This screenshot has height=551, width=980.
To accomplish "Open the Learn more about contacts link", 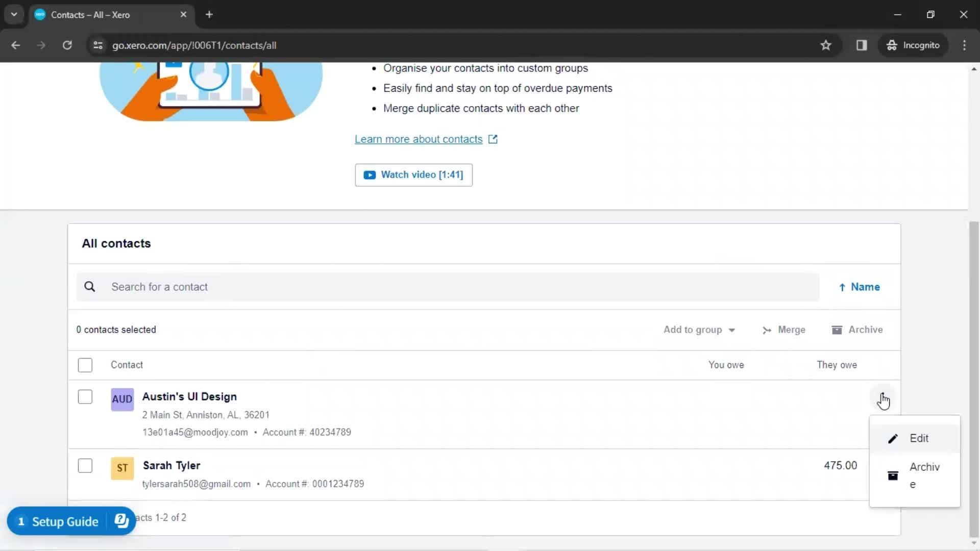I will tap(419, 139).
